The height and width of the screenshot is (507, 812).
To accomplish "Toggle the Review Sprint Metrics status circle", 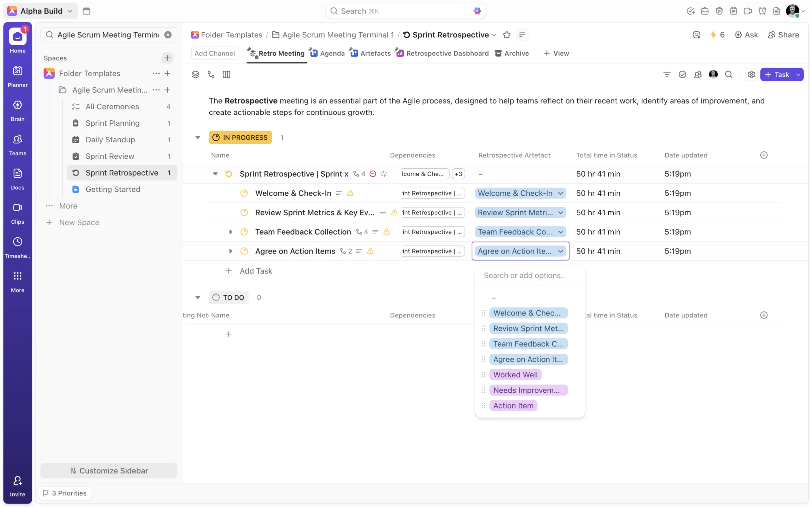I will point(244,213).
